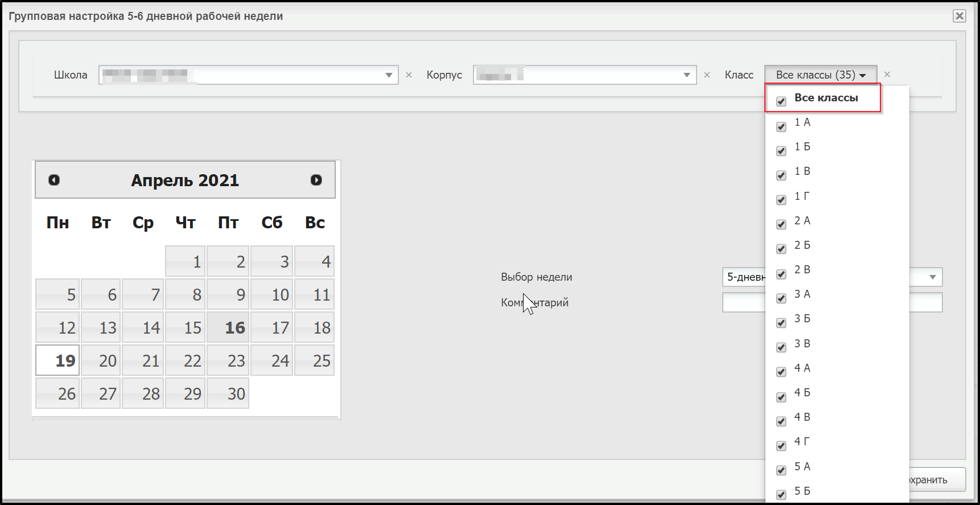Select April 17 in calendar

pos(271,327)
